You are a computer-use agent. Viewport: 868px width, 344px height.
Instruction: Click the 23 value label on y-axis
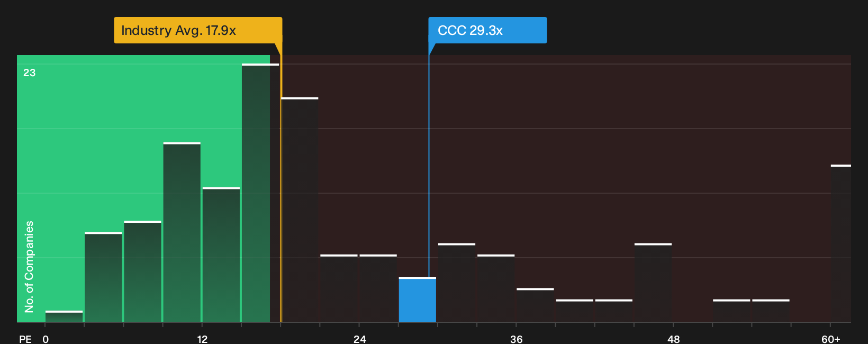[x=30, y=73]
